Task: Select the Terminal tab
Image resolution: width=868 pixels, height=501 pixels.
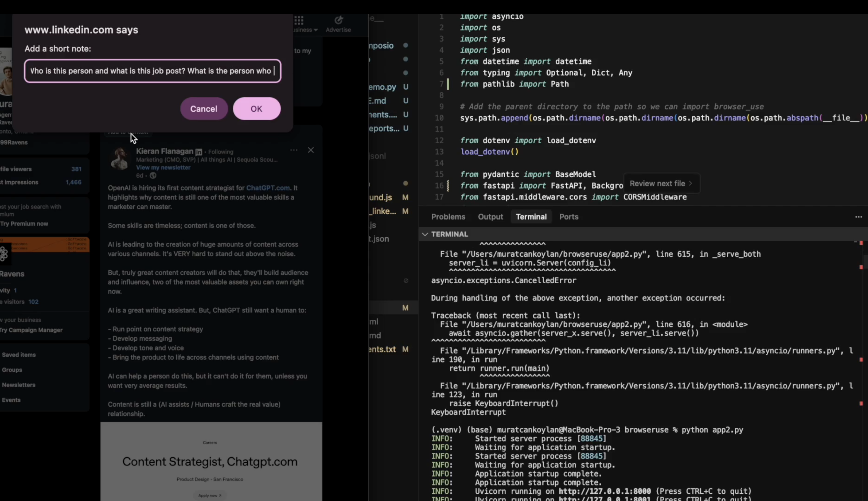Action: click(x=531, y=217)
